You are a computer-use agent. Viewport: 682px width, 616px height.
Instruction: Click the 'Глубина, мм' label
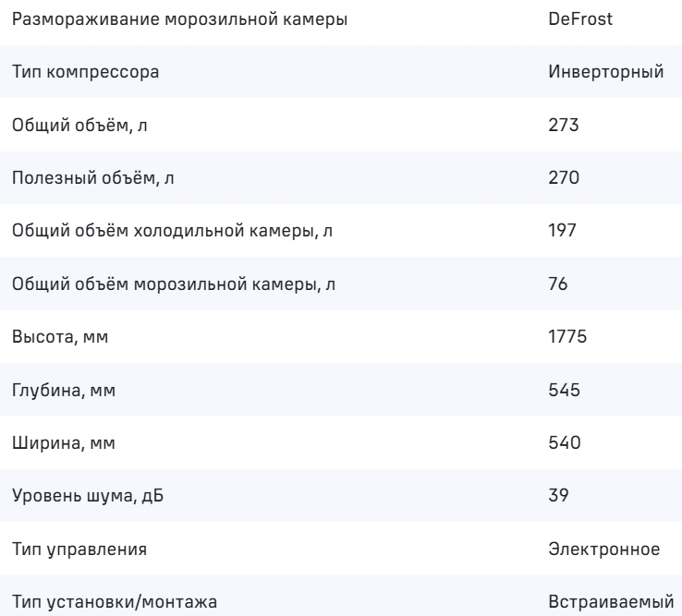point(65,391)
